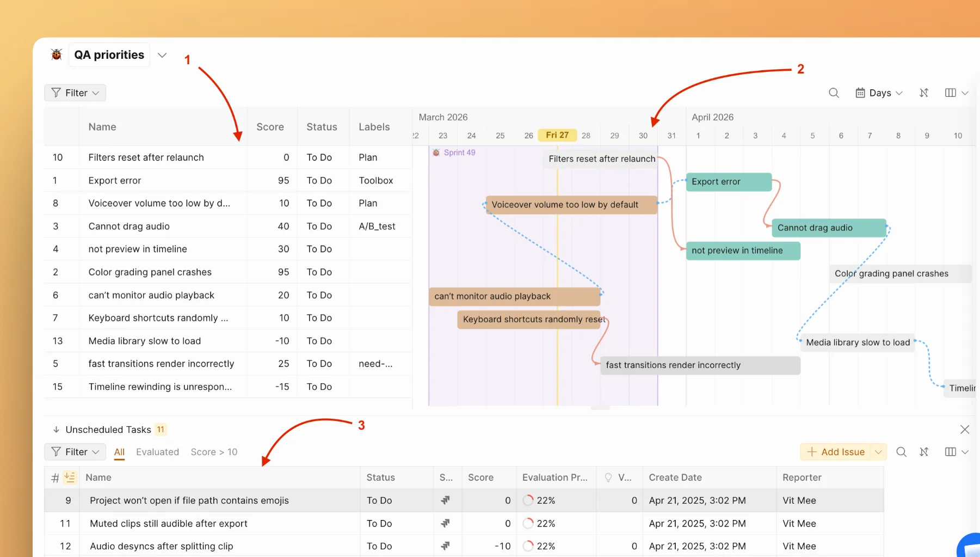The image size is (980, 557).
Task: Click the Add Issue button
Action: point(836,452)
